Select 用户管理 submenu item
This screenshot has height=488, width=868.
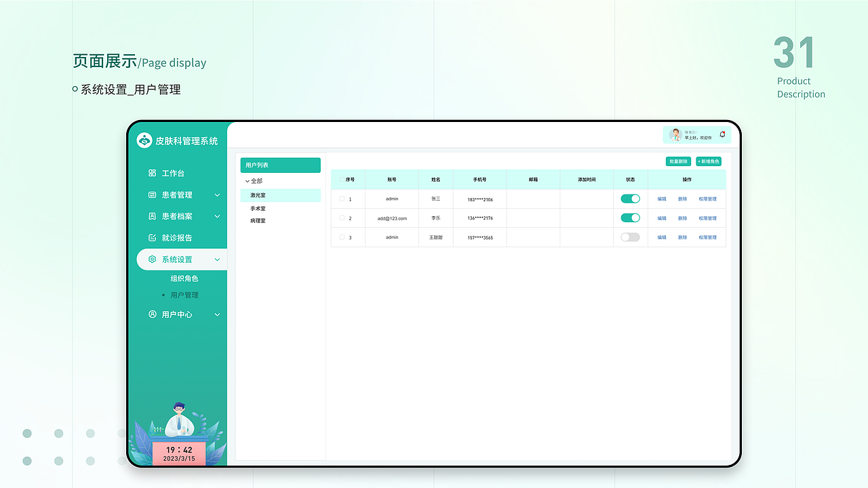coord(184,295)
